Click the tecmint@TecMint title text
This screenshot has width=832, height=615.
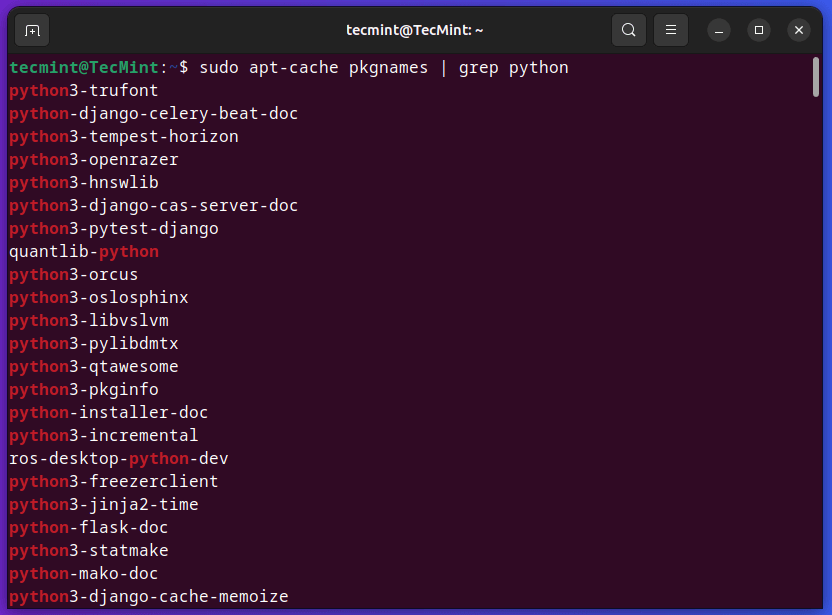[x=416, y=30]
